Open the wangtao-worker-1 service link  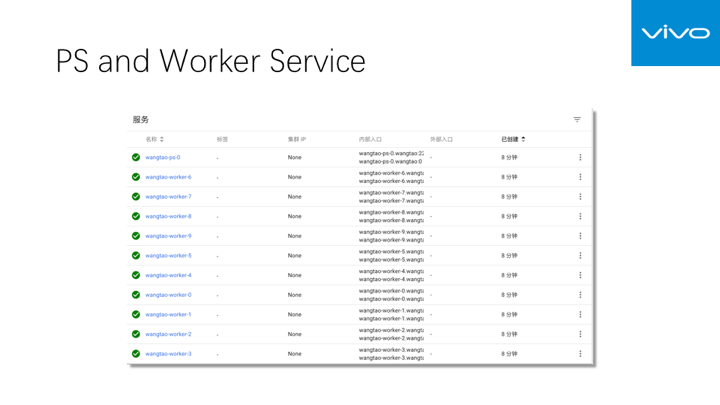point(168,315)
